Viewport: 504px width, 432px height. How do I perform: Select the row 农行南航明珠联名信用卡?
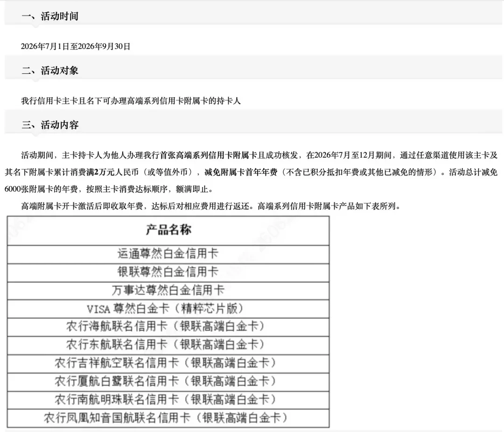pos(168,400)
